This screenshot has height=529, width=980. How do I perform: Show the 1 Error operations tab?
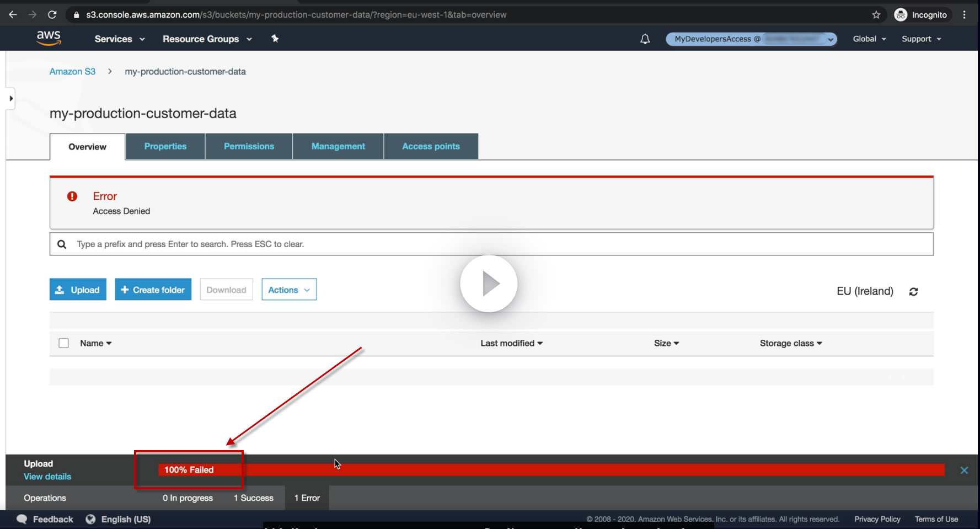307,498
